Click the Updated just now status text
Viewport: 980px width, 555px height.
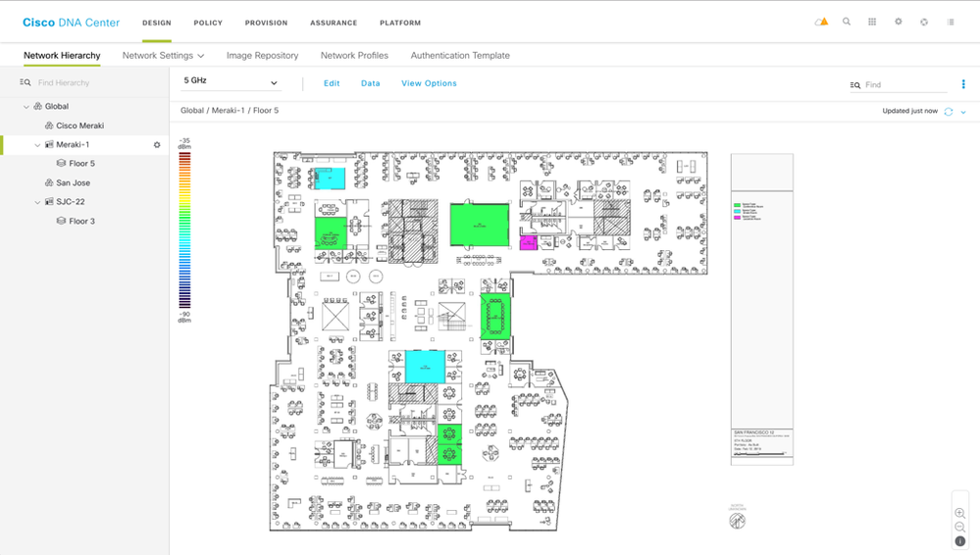click(x=910, y=111)
